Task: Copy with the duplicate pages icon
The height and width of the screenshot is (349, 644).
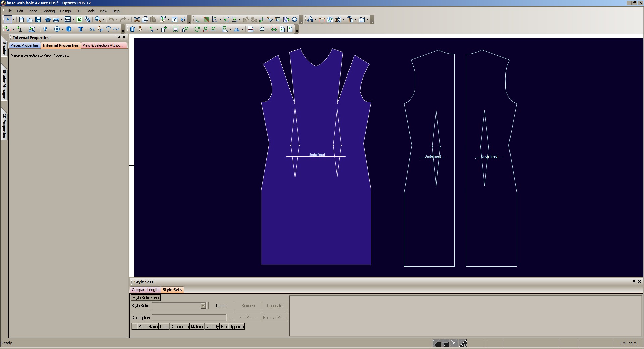Action: click(x=145, y=19)
